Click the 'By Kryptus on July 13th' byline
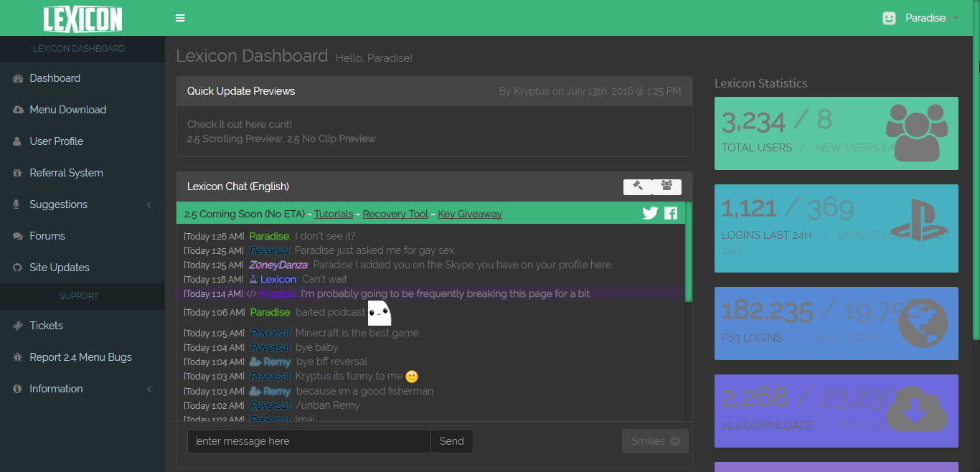This screenshot has height=472, width=980. coord(590,91)
